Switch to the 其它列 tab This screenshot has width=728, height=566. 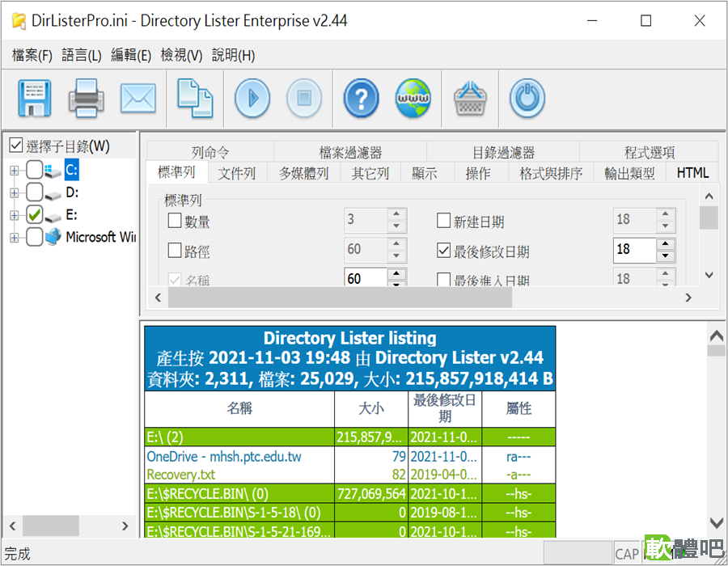pos(370,174)
